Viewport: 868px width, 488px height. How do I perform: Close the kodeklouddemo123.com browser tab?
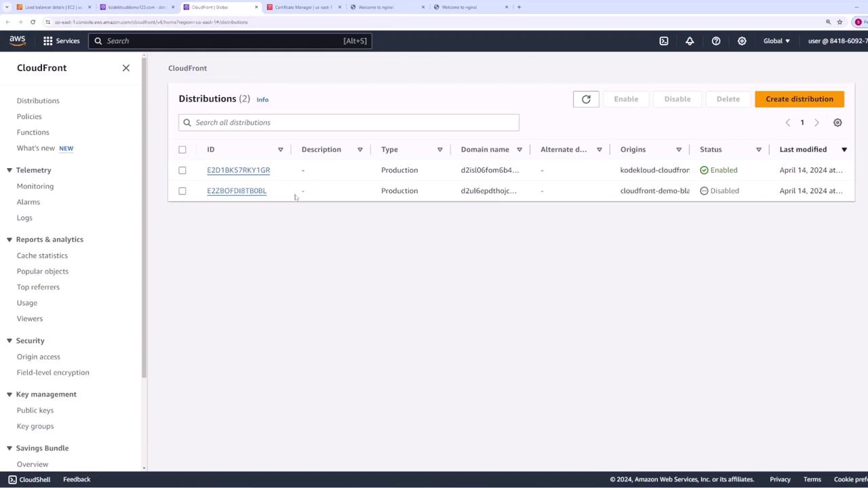pos(173,7)
